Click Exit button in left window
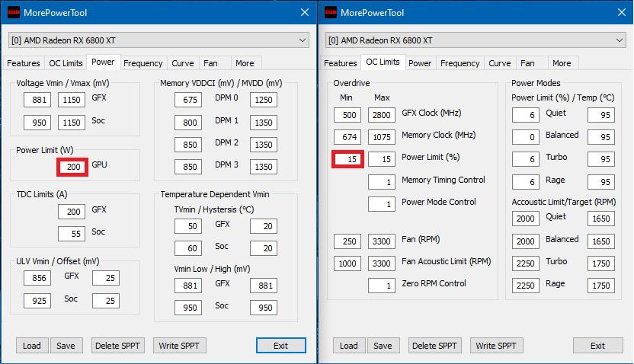The image size is (634, 364). tap(281, 346)
